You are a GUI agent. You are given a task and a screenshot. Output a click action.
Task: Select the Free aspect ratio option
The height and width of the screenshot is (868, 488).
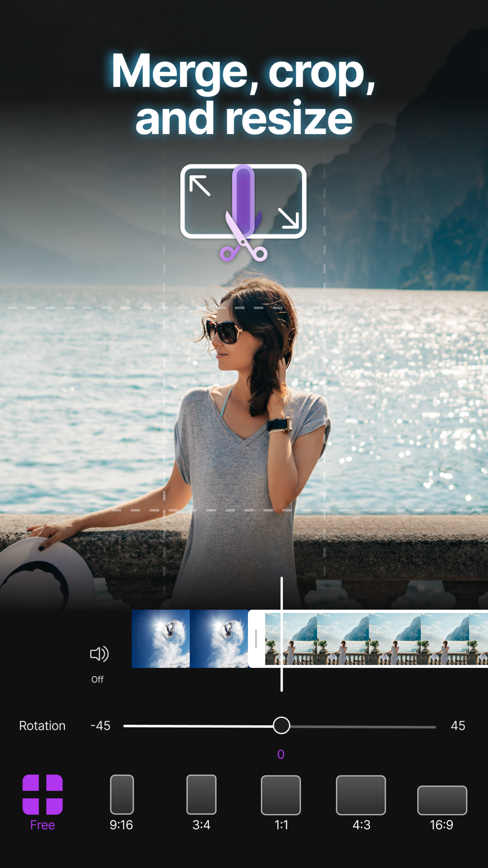42,803
